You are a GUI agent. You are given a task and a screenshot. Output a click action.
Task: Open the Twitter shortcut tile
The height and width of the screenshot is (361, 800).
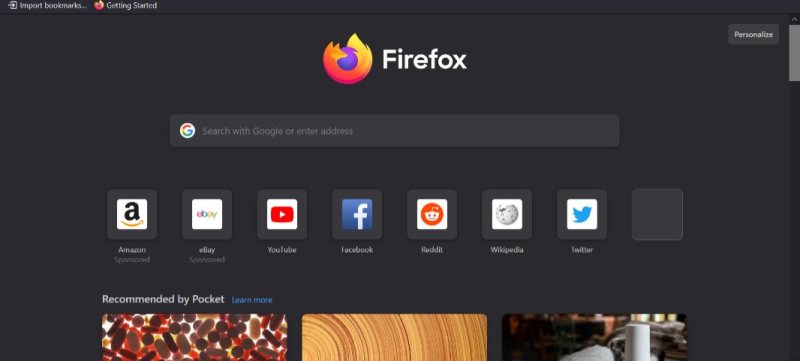click(582, 214)
